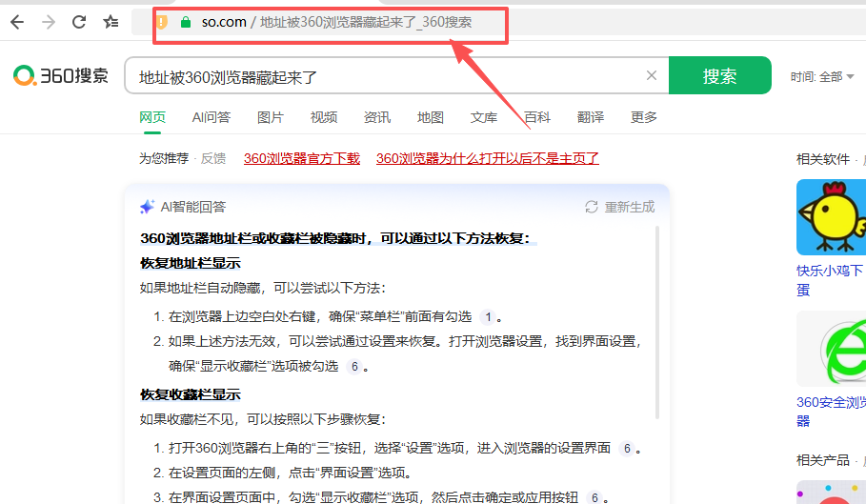Switch to the 图片 tab
The height and width of the screenshot is (504, 866).
[x=270, y=117]
